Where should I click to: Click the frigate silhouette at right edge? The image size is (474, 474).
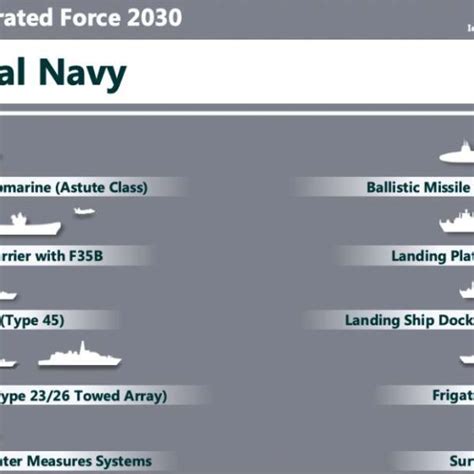[467, 359]
